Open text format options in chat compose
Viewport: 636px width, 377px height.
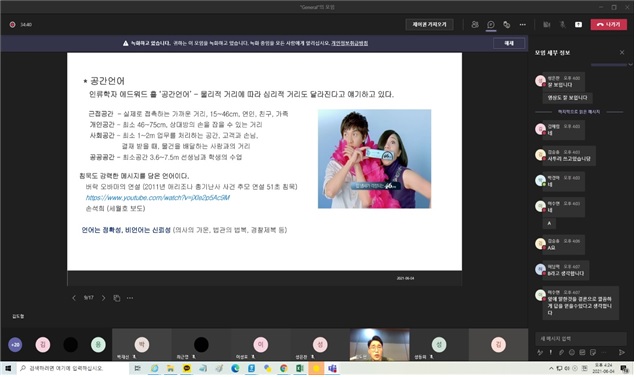540,352
